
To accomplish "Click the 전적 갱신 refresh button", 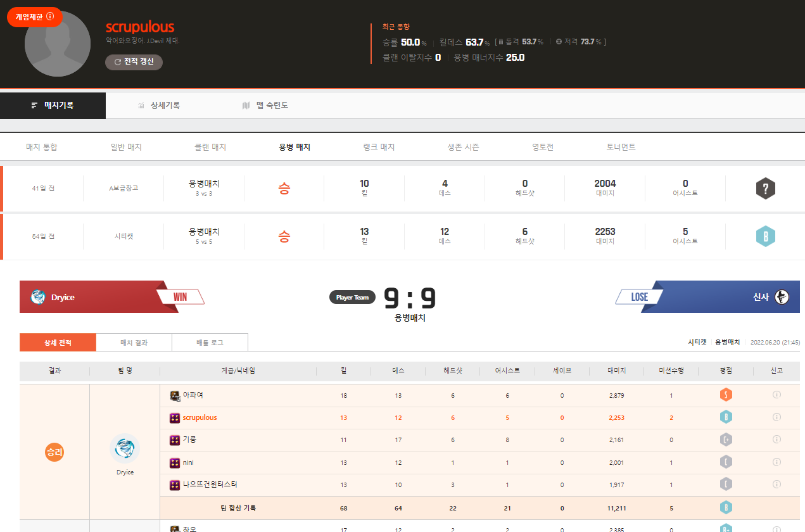I will (134, 62).
